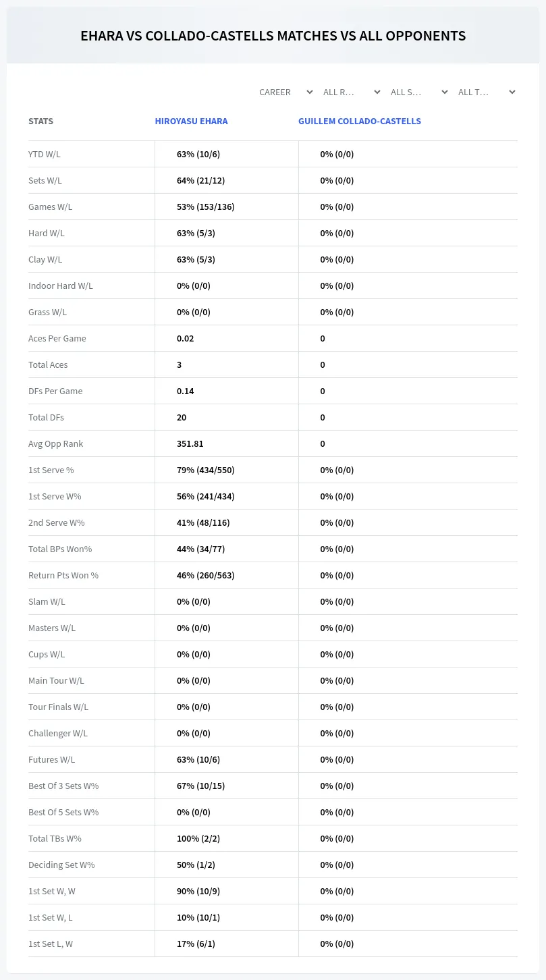Select Ehara's Total DFs value 20
The width and height of the screenshot is (546, 980).
coord(182,417)
